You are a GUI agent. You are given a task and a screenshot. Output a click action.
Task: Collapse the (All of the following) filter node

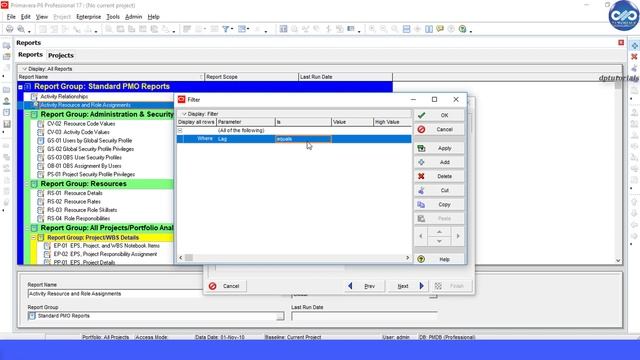[x=180, y=131]
